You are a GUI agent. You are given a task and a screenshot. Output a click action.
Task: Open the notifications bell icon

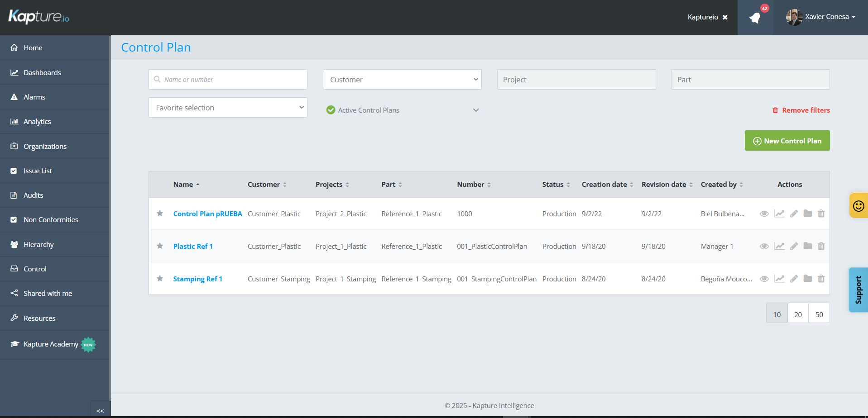pos(755,18)
